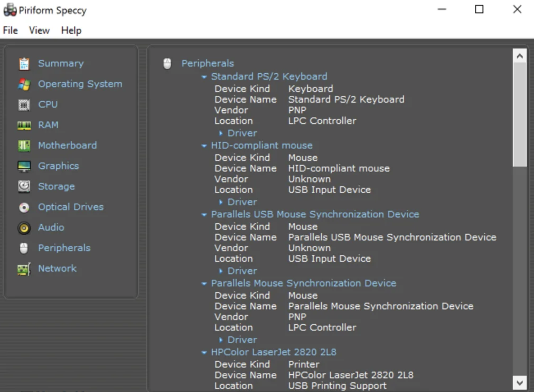Open the Graphics section
Viewport: 534px width, 392px height.
pos(58,166)
